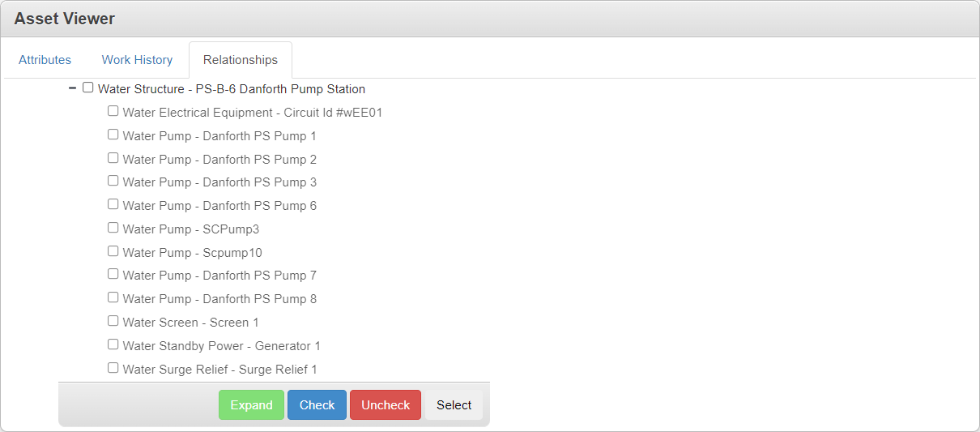
Task: Tick the Surge Relief 1 checkbox
Action: pyautogui.click(x=113, y=368)
